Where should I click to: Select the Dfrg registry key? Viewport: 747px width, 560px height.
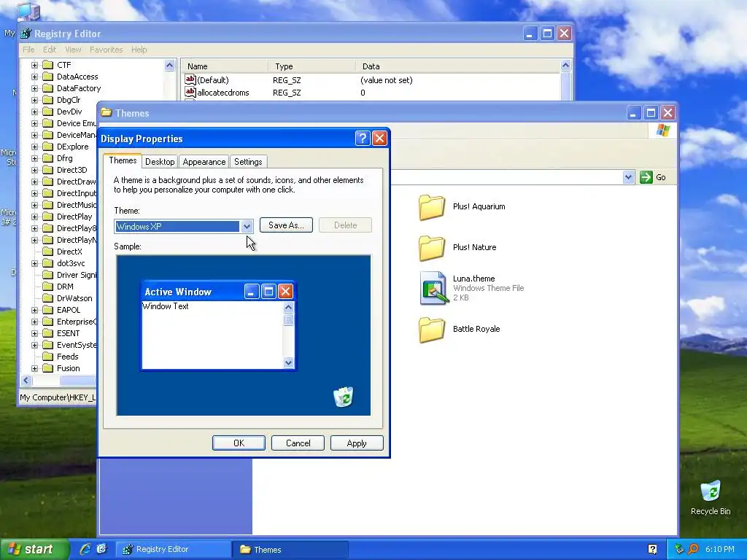[65, 158]
